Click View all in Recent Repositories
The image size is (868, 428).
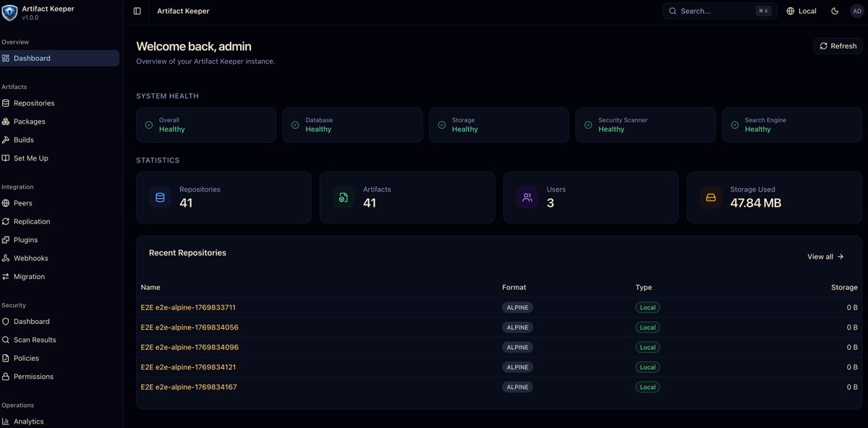click(825, 256)
